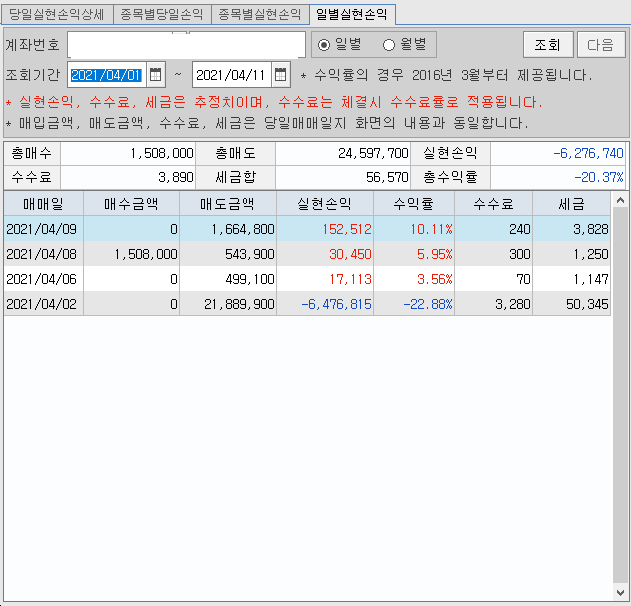This screenshot has width=631, height=606.
Task: Focus the 2021/04/01 start date field
Action: pos(106,75)
